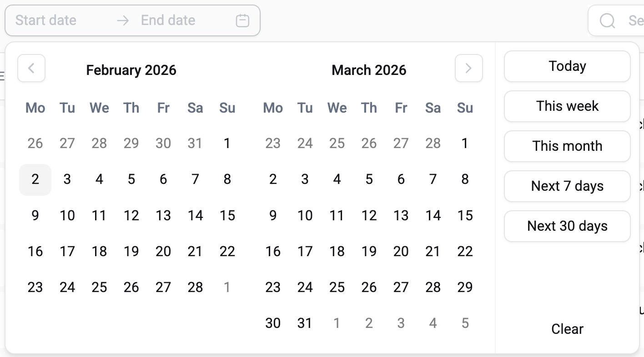Viewport: 644px width, 357px height.
Task: Clear the selected date range
Action: (x=567, y=329)
